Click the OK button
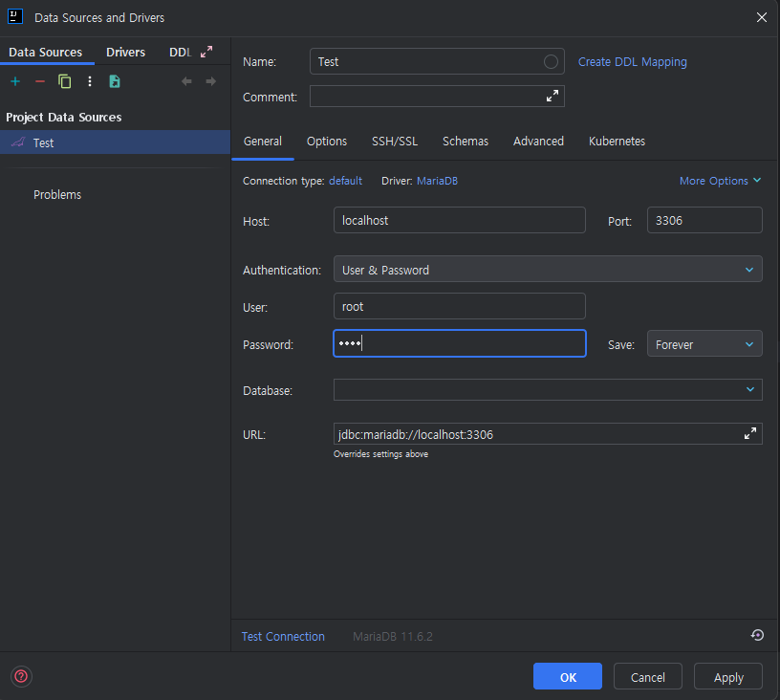This screenshot has height=700, width=780. pyautogui.click(x=568, y=676)
